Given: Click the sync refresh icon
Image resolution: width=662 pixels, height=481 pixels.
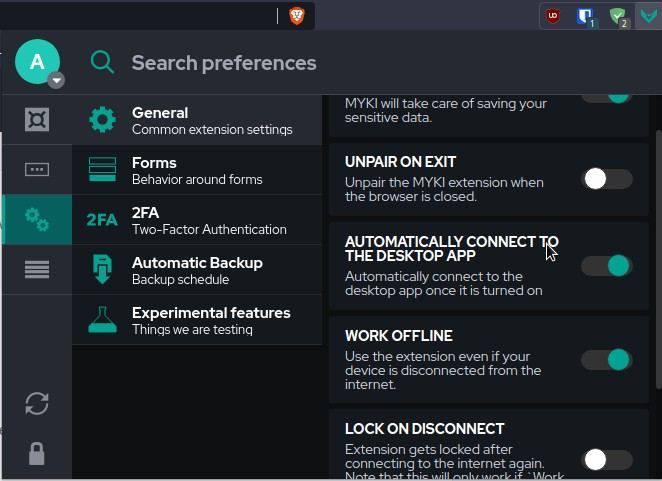Looking at the screenshot, I should coord(37,403).
